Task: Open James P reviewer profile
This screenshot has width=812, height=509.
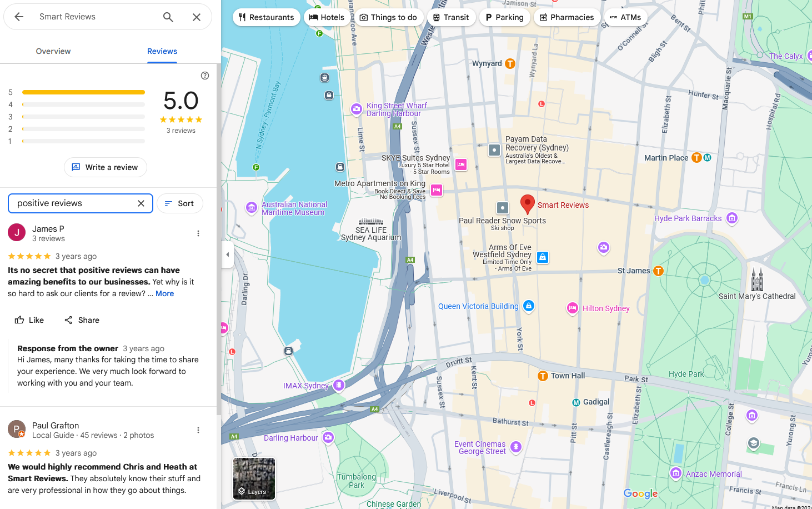Action: 48,229
